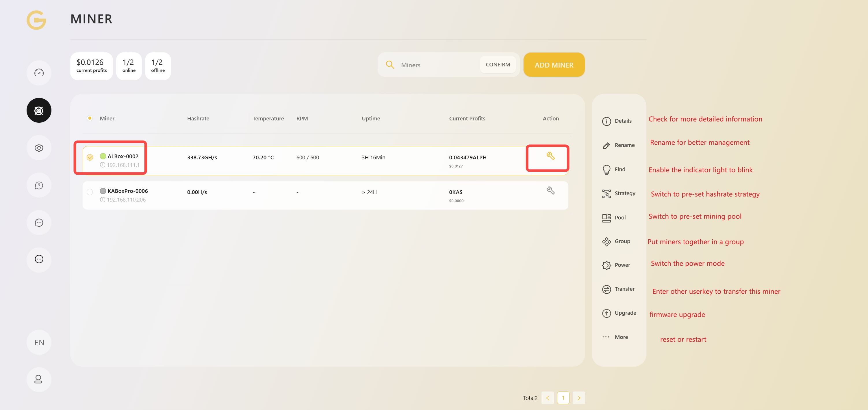Screen dimensions: 868x410
Task: Click the KABoxPro-0006 miner name
Action: [x=127, y=191]
